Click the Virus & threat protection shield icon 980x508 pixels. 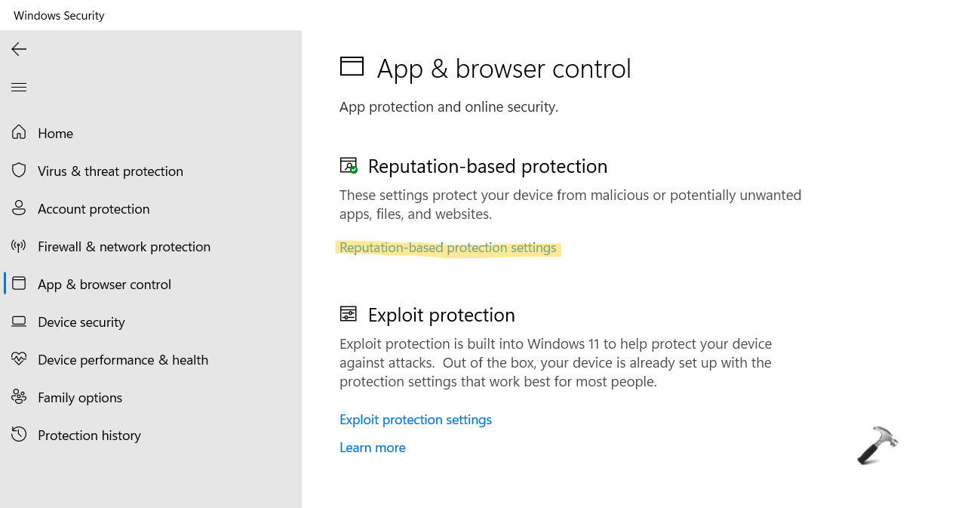[20, 171]
